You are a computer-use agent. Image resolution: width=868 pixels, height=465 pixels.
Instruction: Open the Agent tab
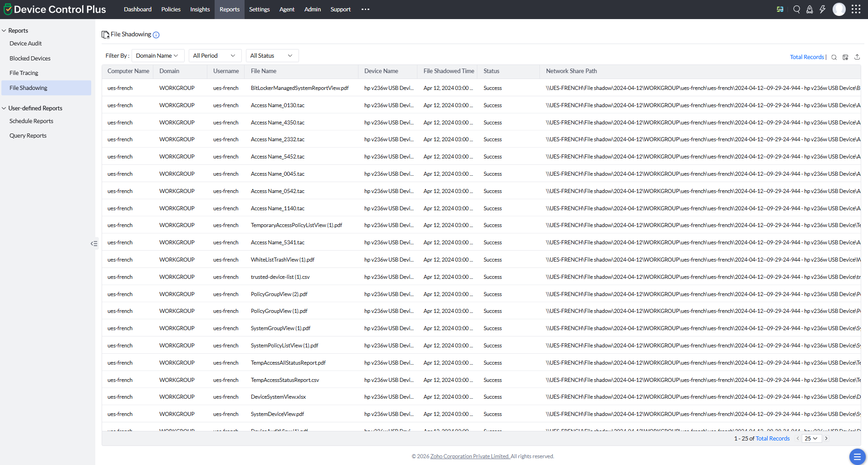[287, 9]
